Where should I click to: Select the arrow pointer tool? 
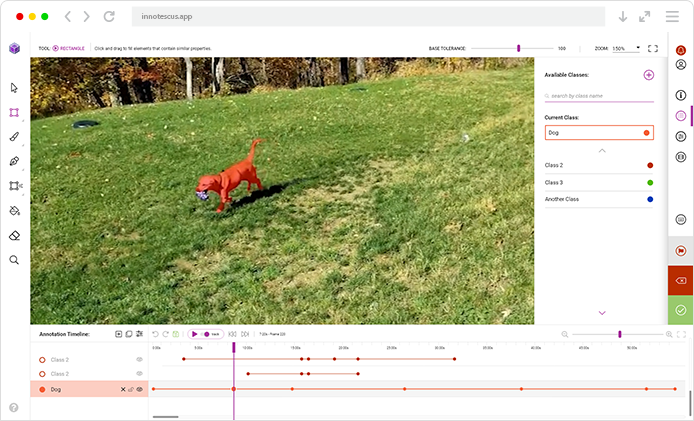(14, 88)
